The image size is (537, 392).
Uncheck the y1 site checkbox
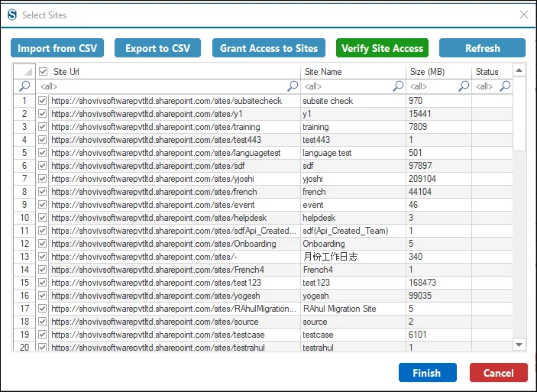coord(42,114)
